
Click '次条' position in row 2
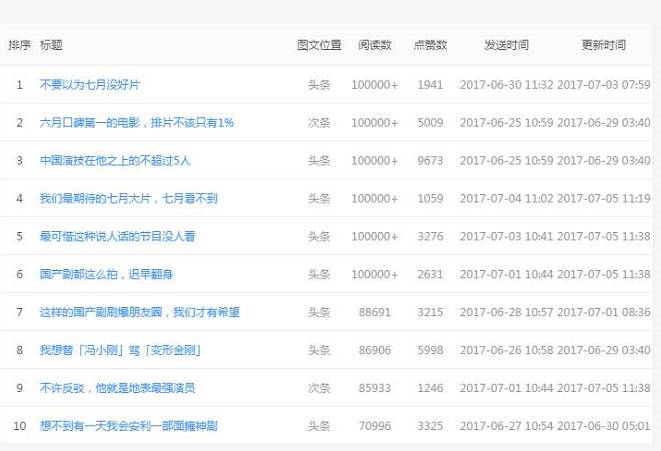click(x=319, y=123)
